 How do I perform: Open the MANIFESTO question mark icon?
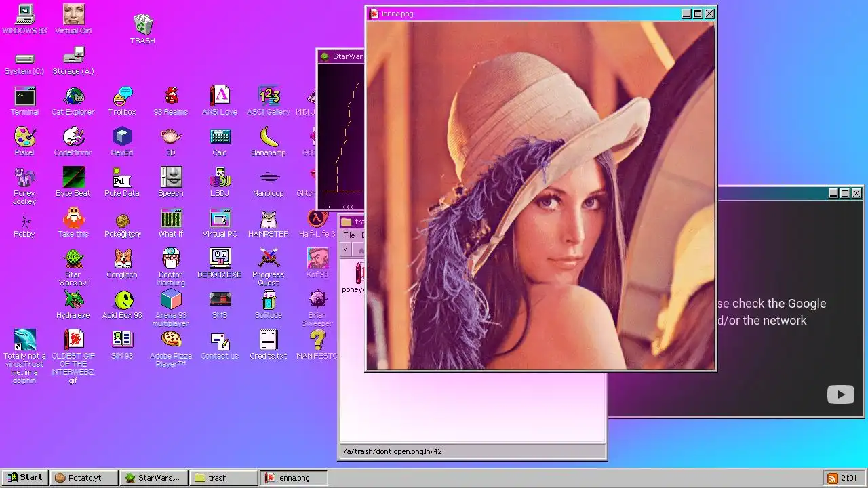(x=317, y=344)
